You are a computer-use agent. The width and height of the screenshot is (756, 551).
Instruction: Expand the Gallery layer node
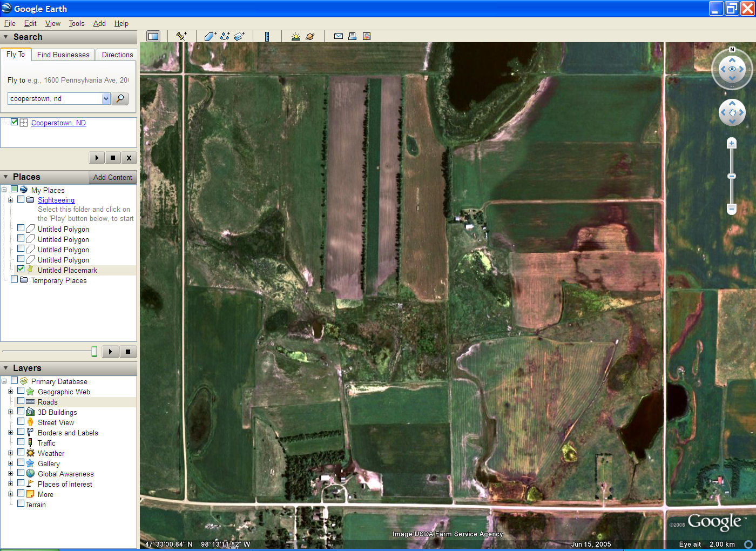(10, 463)
